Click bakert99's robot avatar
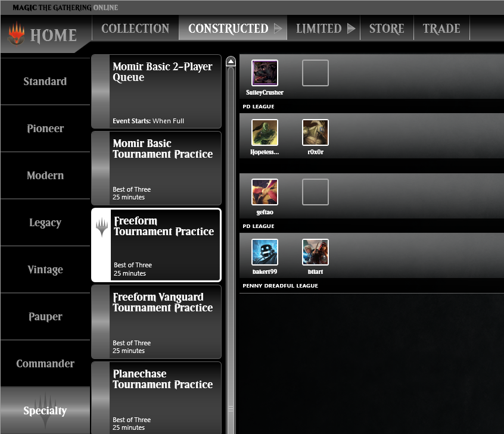 [265, 252]
